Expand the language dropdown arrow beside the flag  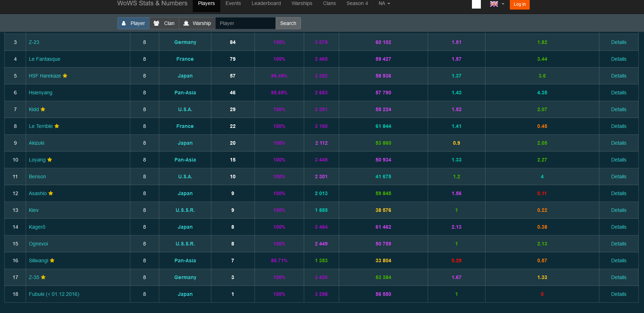tap(503, 4)
